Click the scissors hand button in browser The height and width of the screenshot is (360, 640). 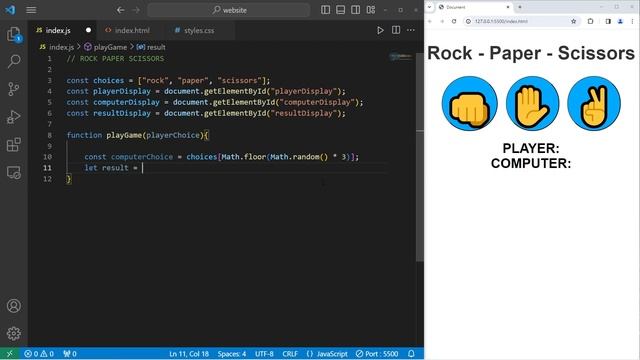pyautogui.click(x=594, y=104)
